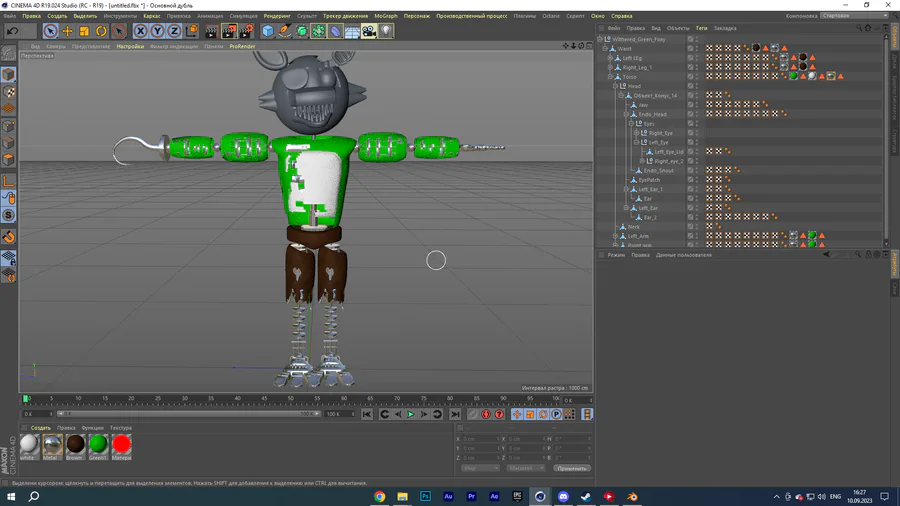Select the White material
Image resolution: width=900 pixels, height=506 pixels.
[x=29, y=445]
